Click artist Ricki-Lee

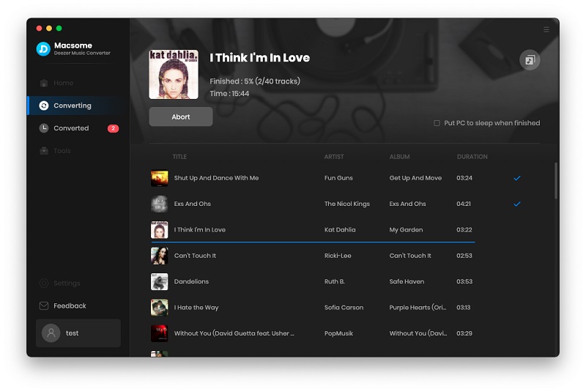(x=338, y=256)
